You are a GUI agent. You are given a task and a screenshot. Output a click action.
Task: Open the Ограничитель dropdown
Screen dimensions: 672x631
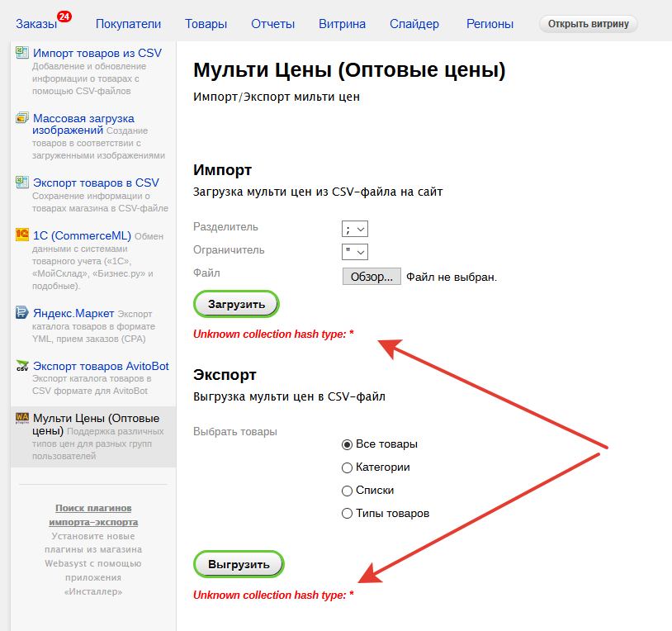[x=355, y=251]
